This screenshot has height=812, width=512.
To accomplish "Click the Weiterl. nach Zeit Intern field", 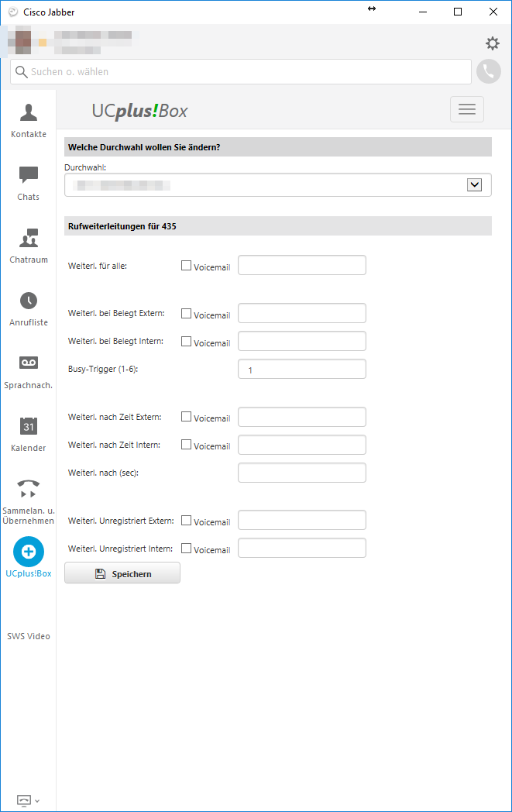I will click(302, 445).
